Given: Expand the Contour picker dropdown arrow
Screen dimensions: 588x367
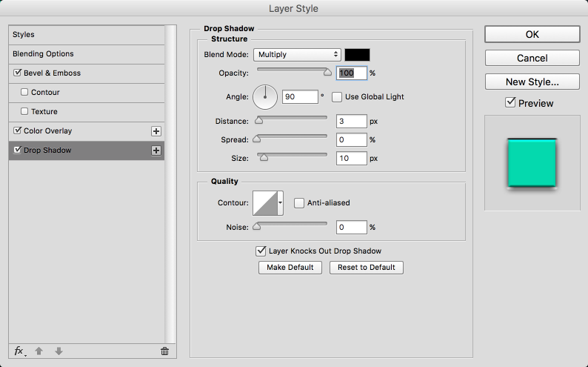Looking at the screenshot, I should (x=281, y=202).
